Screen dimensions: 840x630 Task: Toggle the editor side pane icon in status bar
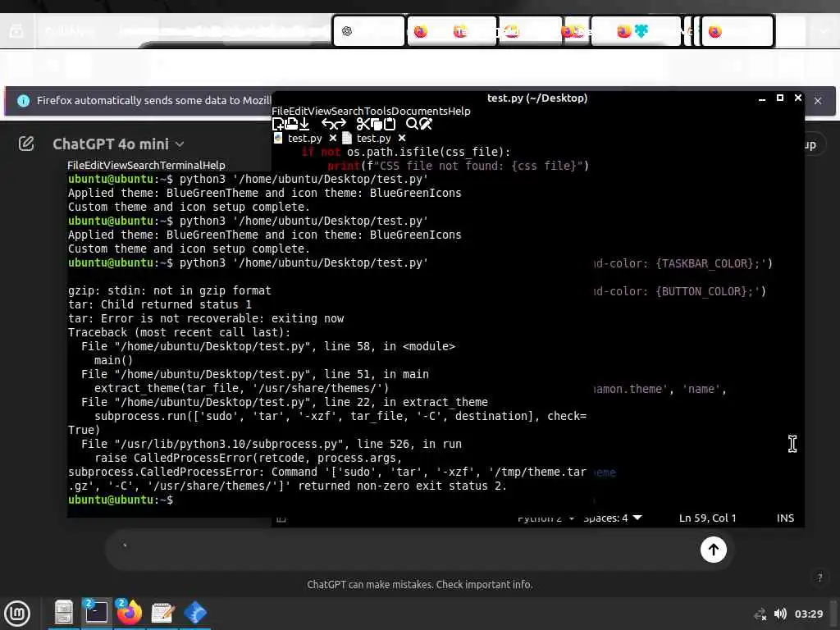[x=281, y=518]
